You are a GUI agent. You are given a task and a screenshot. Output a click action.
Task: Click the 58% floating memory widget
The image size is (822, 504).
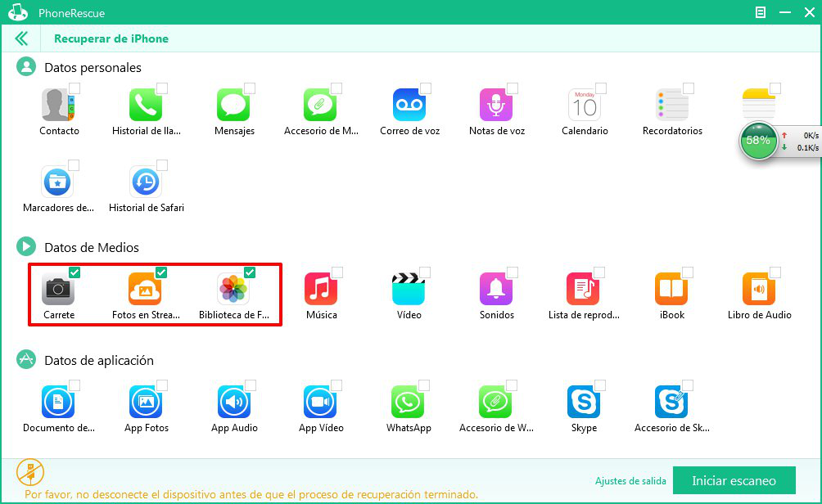tap(758, 141)
